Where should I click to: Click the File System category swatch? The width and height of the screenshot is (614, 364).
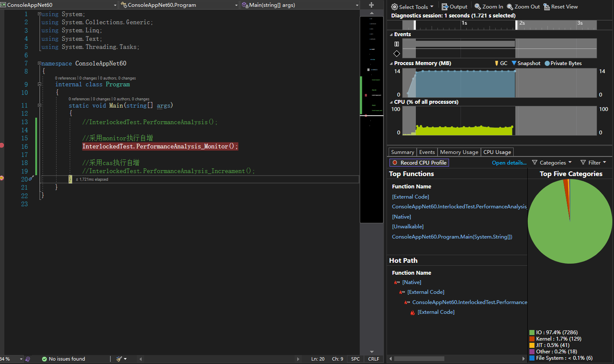click(532, 358)
